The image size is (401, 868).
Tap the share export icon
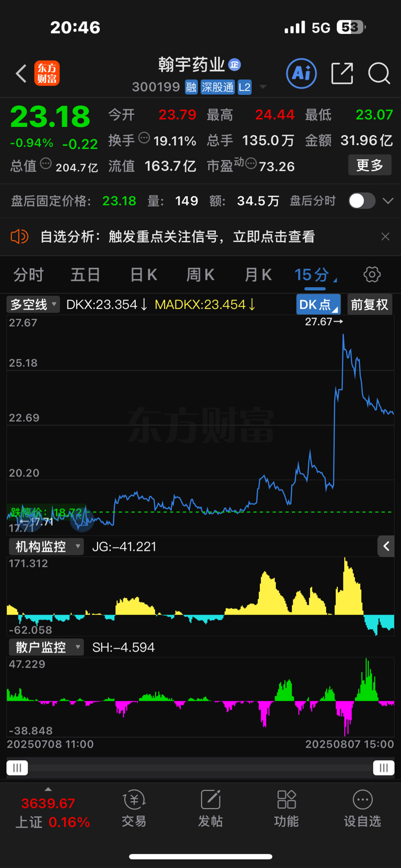click(343, 73)
